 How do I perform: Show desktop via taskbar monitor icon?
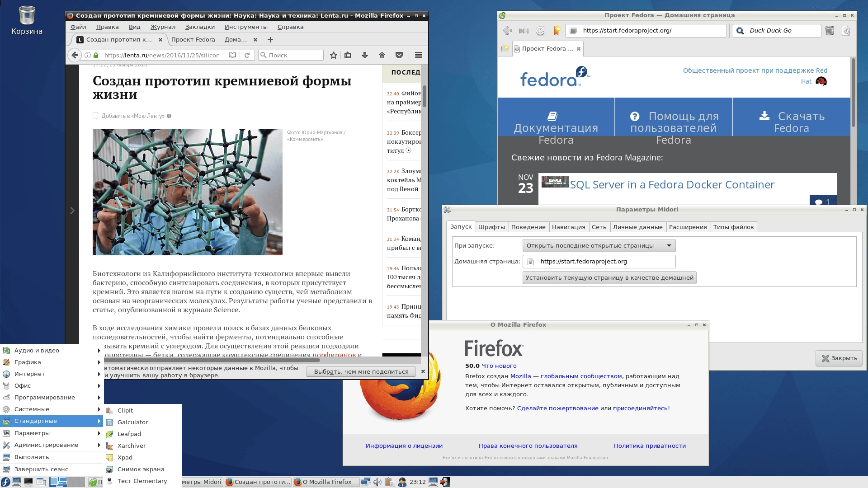point(16,482)
